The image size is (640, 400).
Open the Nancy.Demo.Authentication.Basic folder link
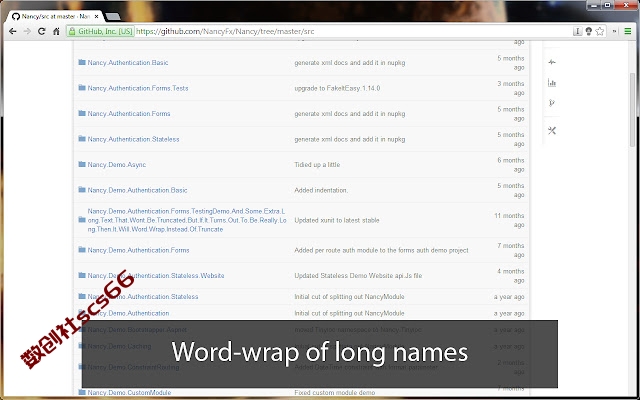(x=138, y=190)
